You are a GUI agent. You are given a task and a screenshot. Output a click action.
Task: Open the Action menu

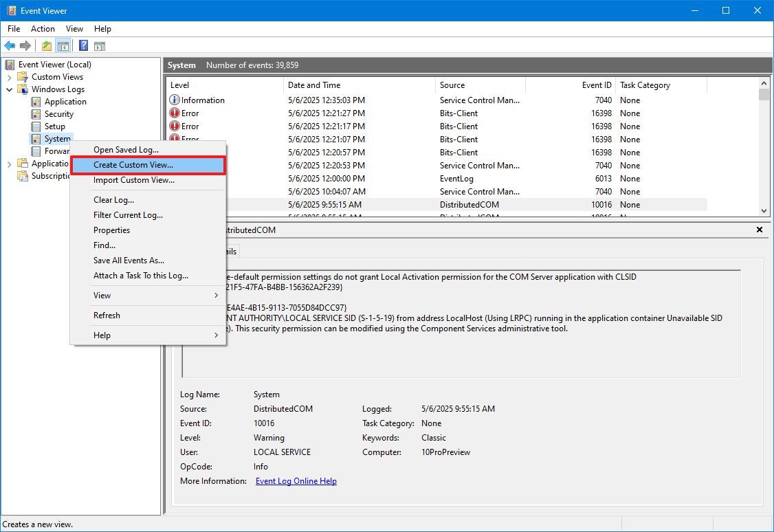[43, 29]
